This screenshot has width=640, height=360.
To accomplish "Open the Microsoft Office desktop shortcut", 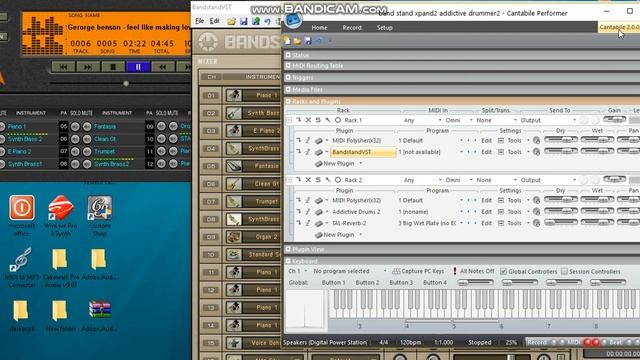I will tap(22, 216).
